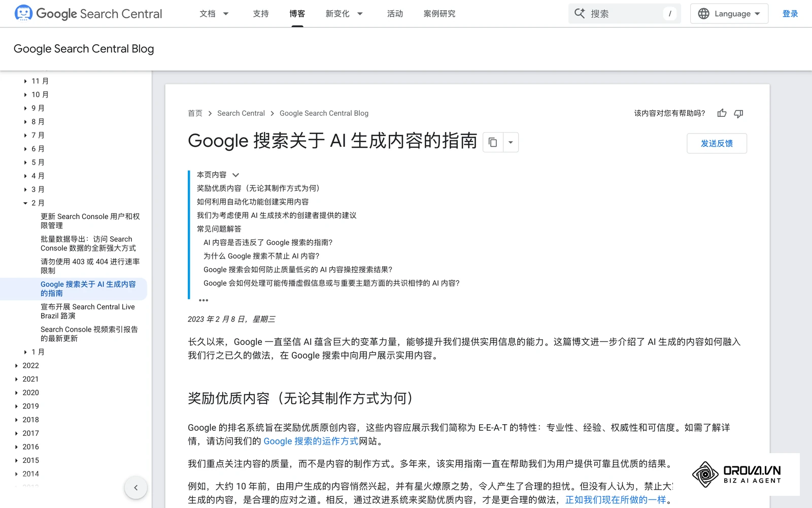
Task: Go to 首页 breadcrumb
Action: [195, 113]
